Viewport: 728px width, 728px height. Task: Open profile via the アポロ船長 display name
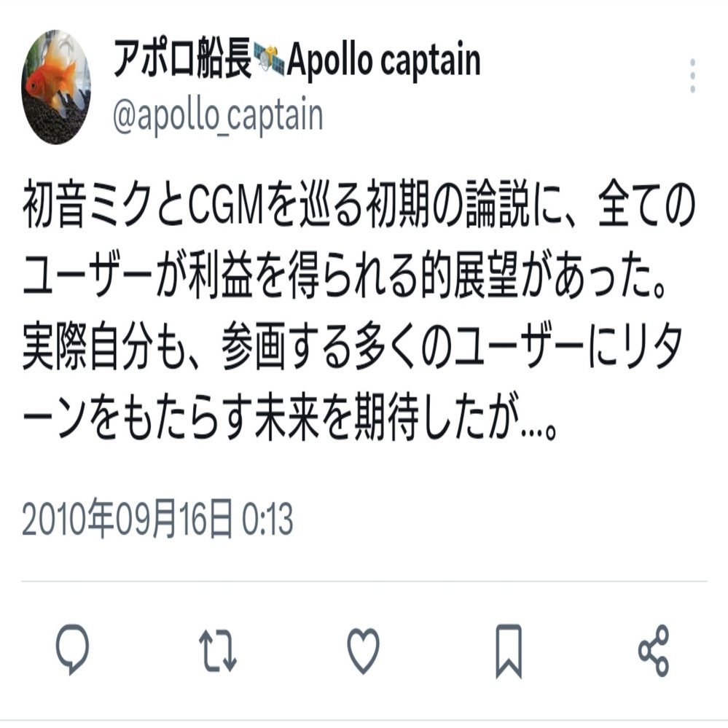click(x=182, y=60)
